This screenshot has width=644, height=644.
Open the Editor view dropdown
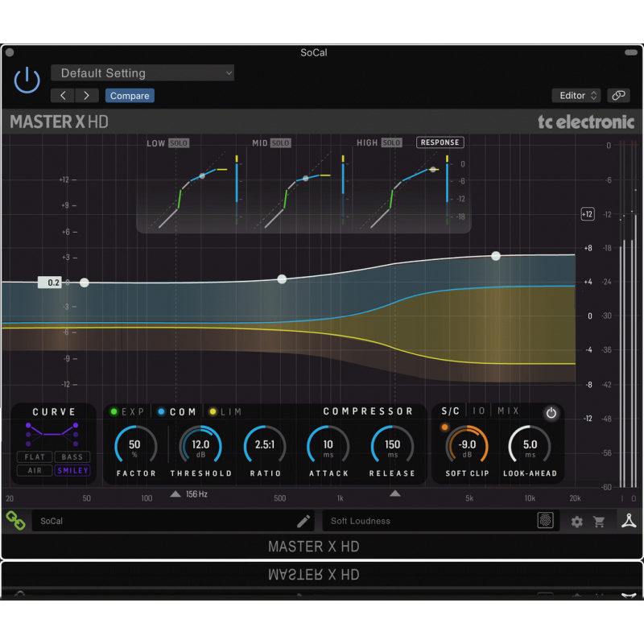576,96
